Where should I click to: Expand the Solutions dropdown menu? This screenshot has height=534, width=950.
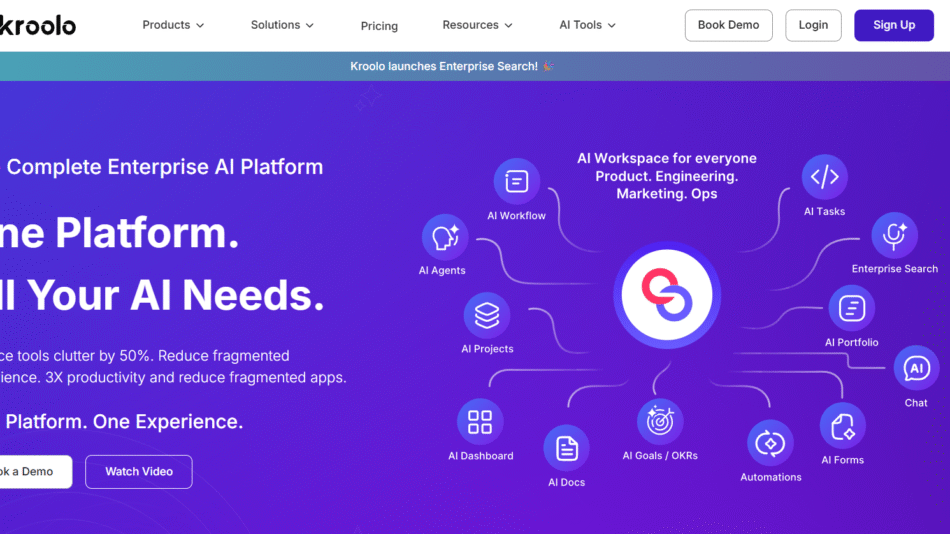[281, 25]
